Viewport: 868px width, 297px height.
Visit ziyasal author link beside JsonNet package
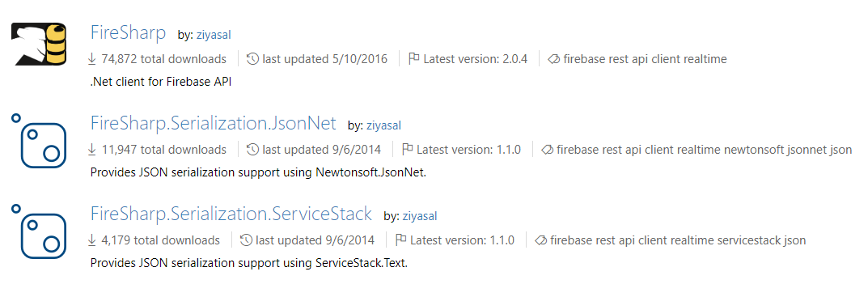pos(383,125)
